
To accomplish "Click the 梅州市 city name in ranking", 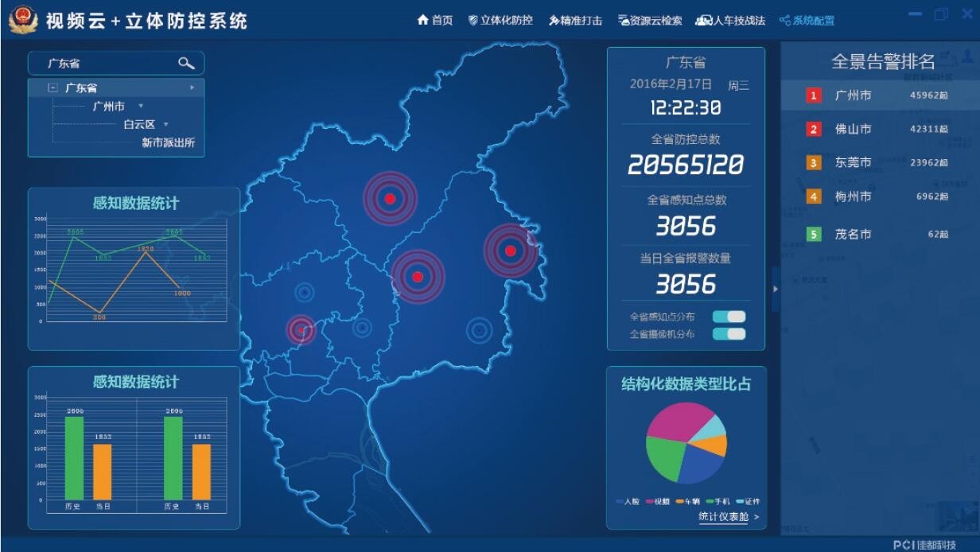I will point(853,196).
